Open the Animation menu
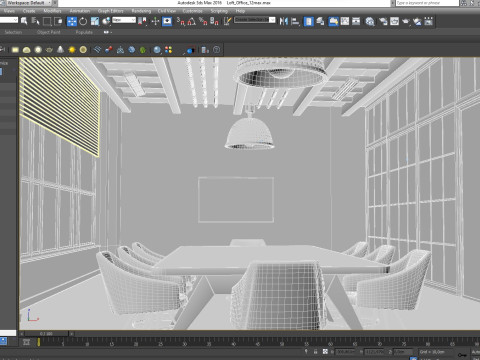The image size is (480, 360). [x=80, y=11]
